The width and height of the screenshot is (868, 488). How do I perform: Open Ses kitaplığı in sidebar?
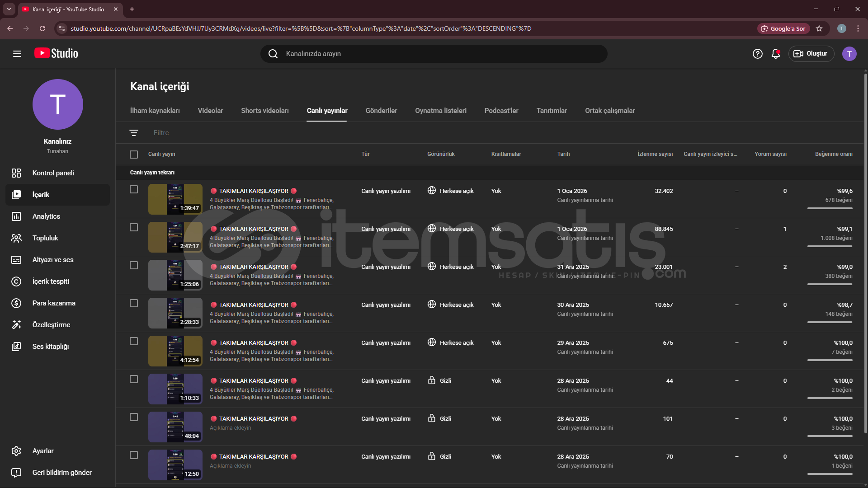[50, 347]
